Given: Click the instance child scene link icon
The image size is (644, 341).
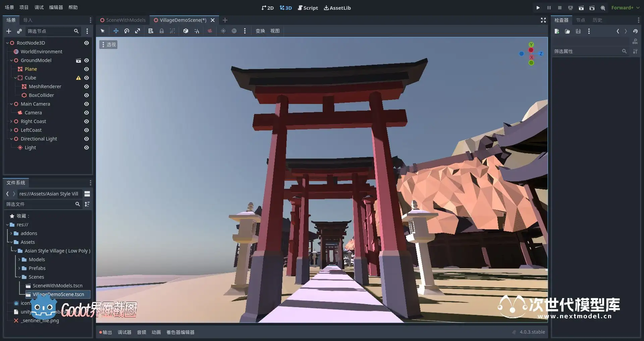Looking at the screenshot, I should pos(19,31).
